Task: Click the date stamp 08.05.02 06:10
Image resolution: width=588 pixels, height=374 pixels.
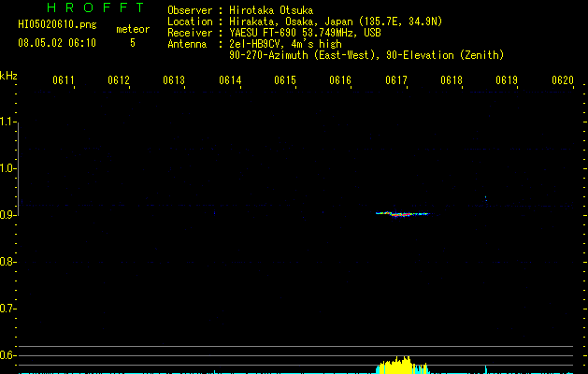Action: point(57,43)
